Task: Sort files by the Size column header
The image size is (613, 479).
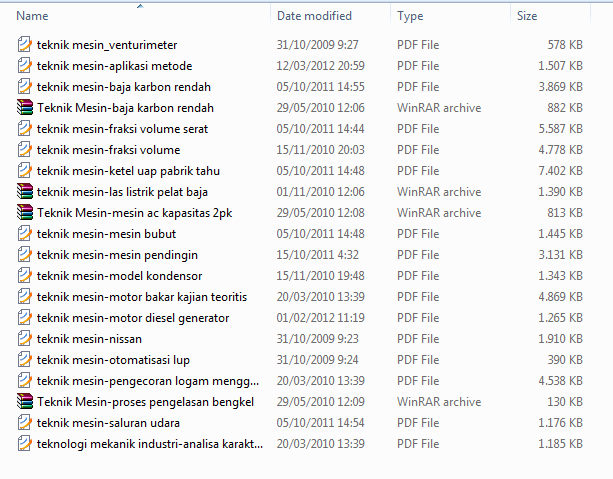Action: 527,16
